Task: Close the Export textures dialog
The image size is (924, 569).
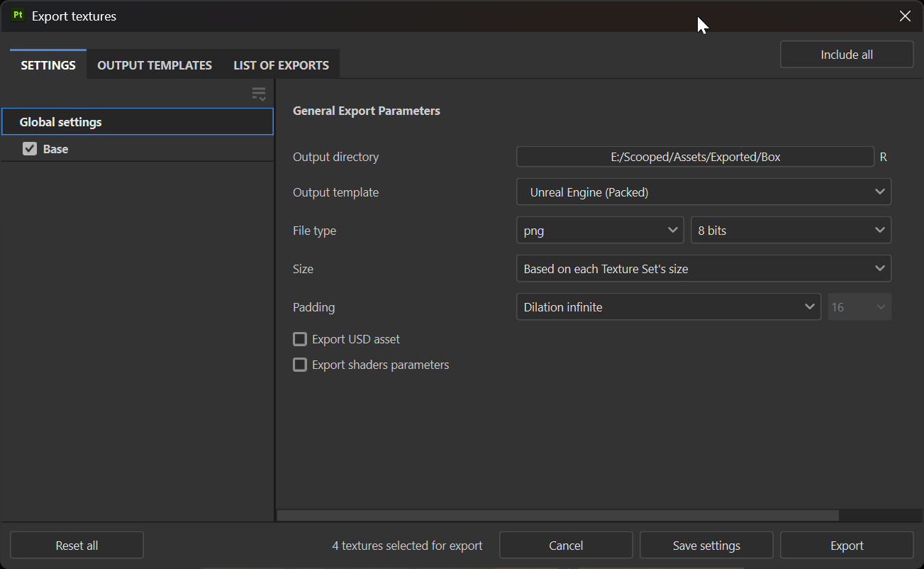Action: tap(905, 16)
